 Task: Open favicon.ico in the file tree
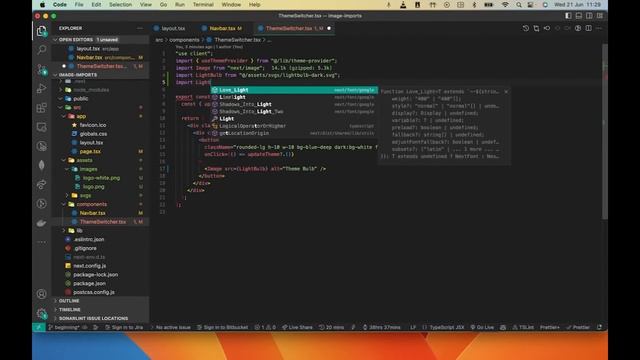tap(93, 125)
